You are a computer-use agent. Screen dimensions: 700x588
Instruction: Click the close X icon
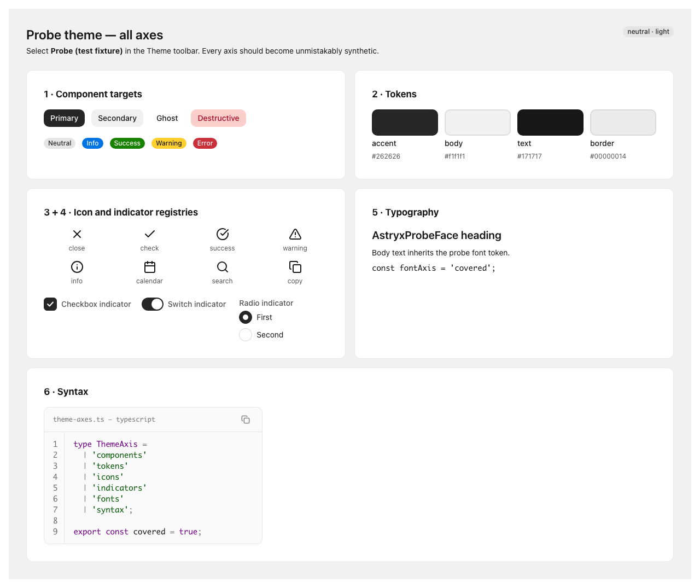pyautogui.click(x=77, y=234)
